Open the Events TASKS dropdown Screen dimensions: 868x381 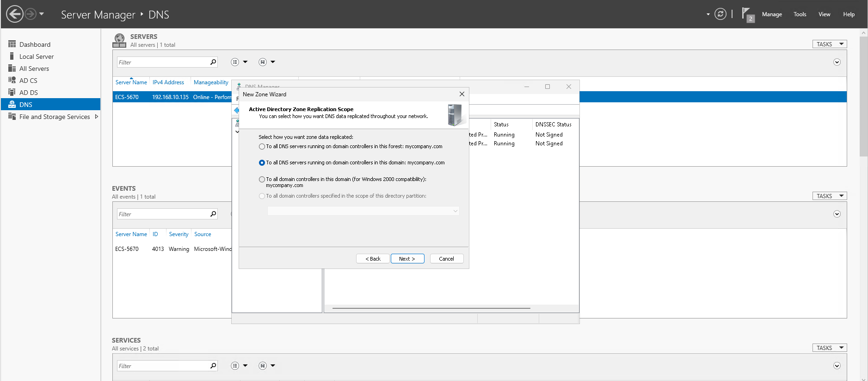[x=829, y=196]
